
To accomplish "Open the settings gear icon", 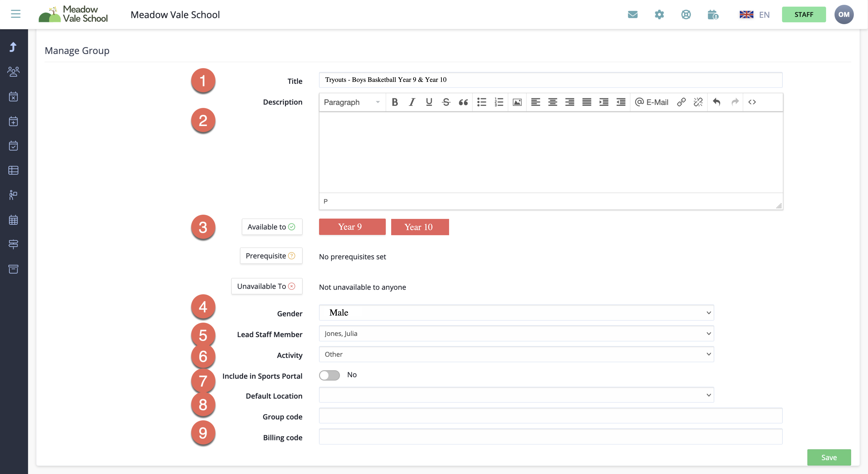I will [659, 14].
